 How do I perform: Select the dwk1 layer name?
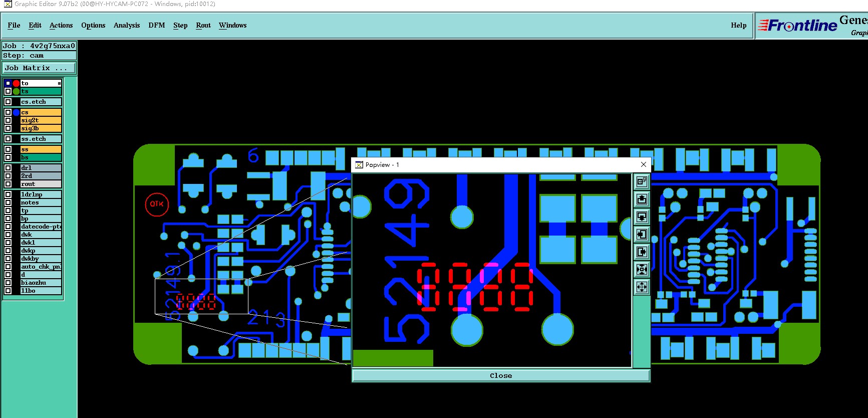coord(41,243)
